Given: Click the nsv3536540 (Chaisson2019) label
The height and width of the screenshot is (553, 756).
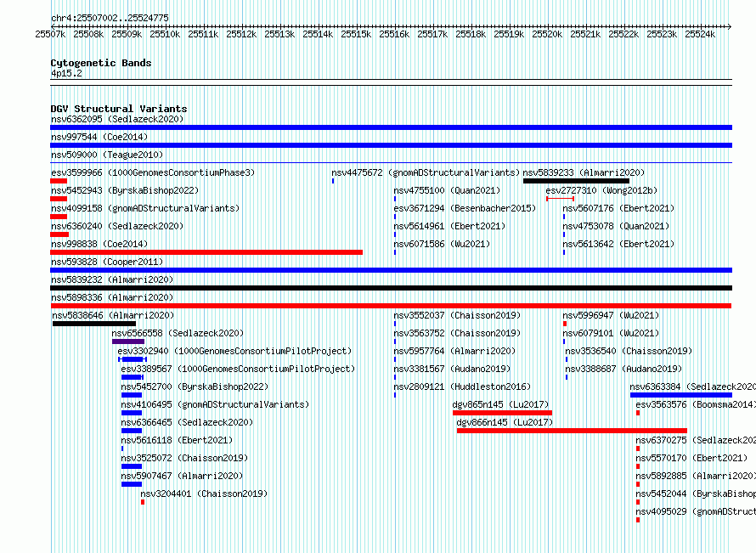Looking at the screenshot, I should pos(629,351).
